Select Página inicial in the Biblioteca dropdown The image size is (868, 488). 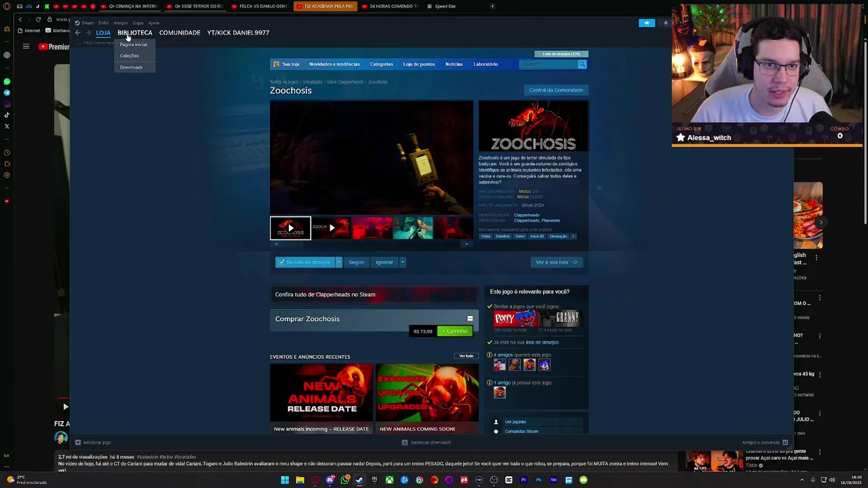(x=134, y=45)
